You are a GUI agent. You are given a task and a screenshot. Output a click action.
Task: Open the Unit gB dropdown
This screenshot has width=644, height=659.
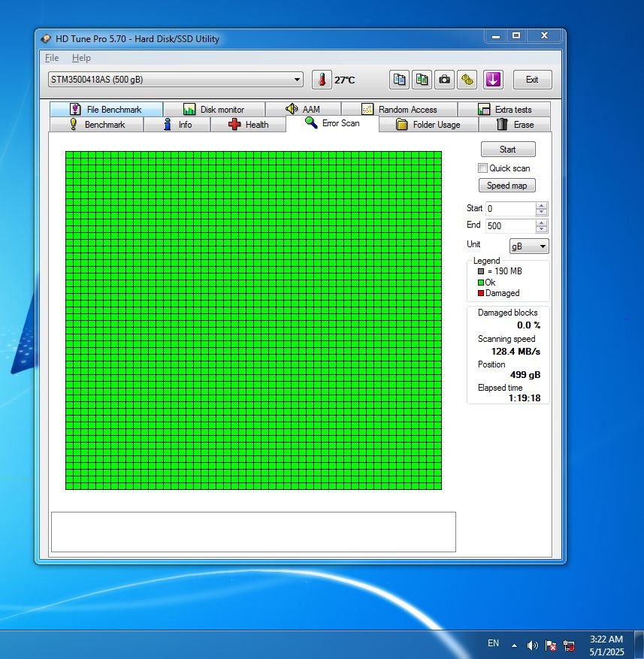[x=529, y=246]
